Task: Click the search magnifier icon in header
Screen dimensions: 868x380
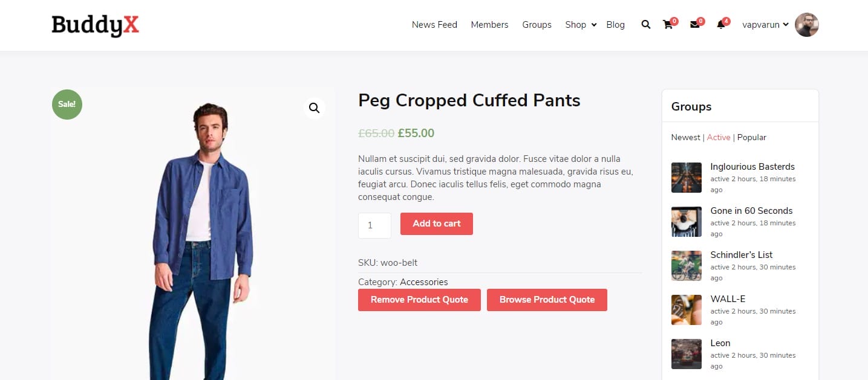Action: [x=645, y=25]
